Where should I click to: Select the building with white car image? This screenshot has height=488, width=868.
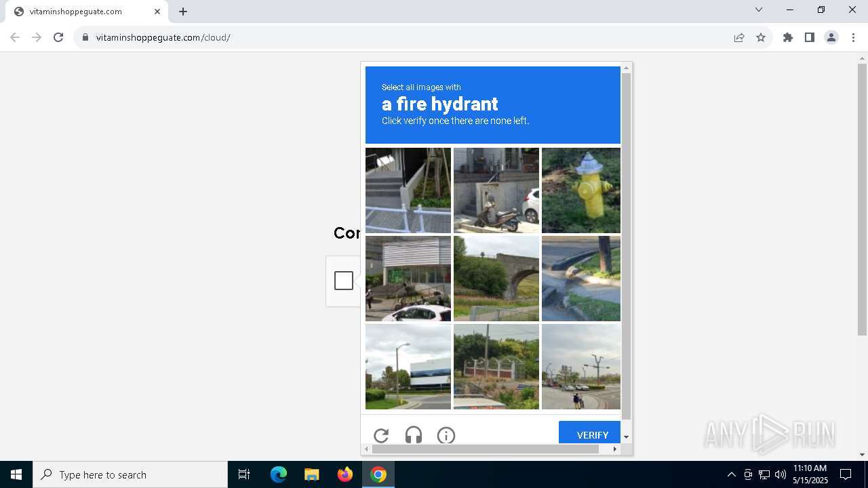[408, 279]
